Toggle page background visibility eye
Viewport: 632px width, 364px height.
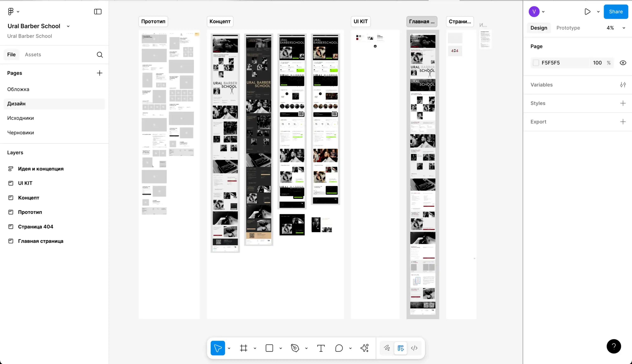(x=623, y=63)
